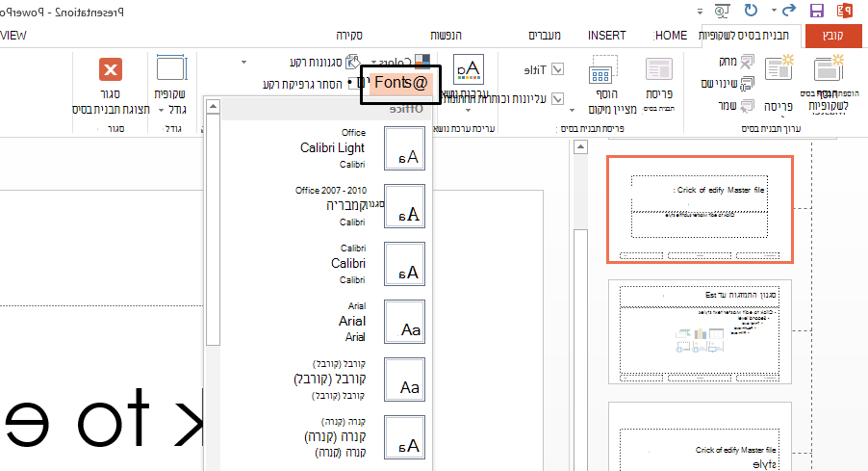Click the שמר (Preserve) master icon
Image resolution: width=868 pixels, height=471 pixels.
747,105
